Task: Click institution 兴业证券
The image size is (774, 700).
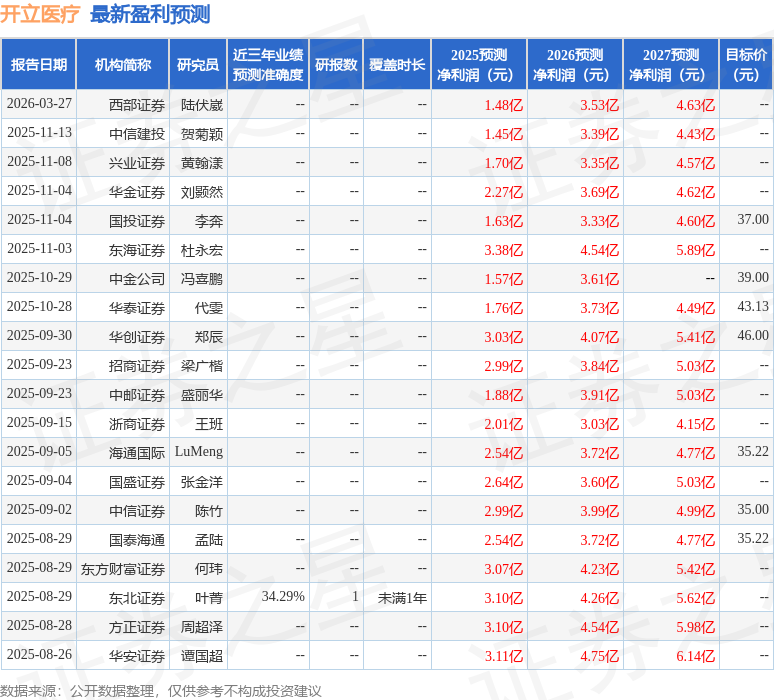Action: [x=137, y=163]
